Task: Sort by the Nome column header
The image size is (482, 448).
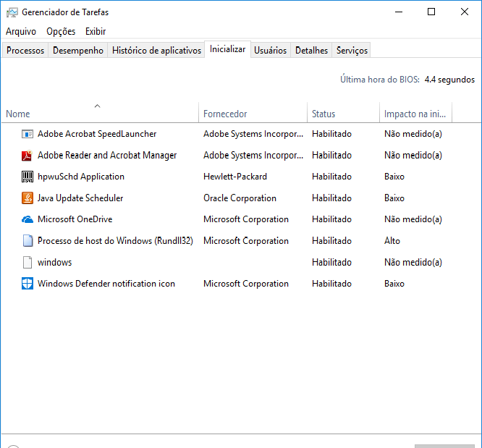Action: (100, 114)
